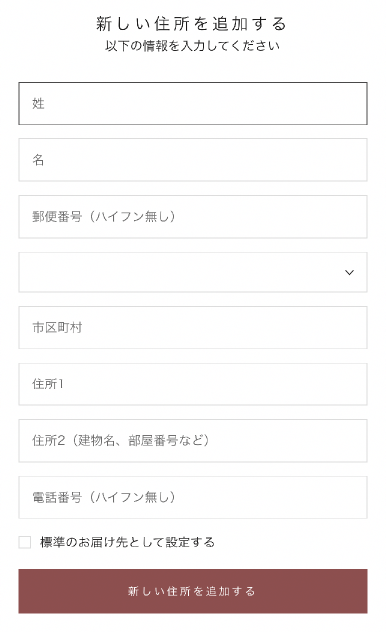Focus the 姓 last name input field
The height and width of the screenshot is (632, 386).
193,104
